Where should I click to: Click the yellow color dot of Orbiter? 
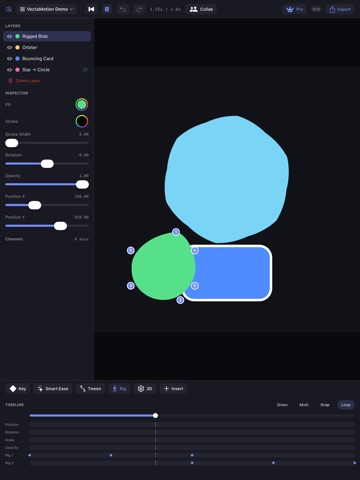pyautogui.click(x=18, y=47)
